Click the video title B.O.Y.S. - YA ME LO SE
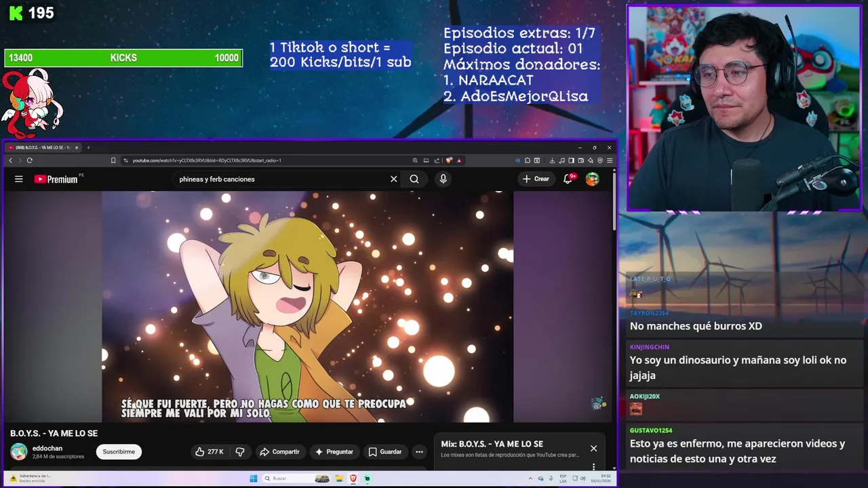The height and width of the screenshot is (488, 868). pos(54,433)
